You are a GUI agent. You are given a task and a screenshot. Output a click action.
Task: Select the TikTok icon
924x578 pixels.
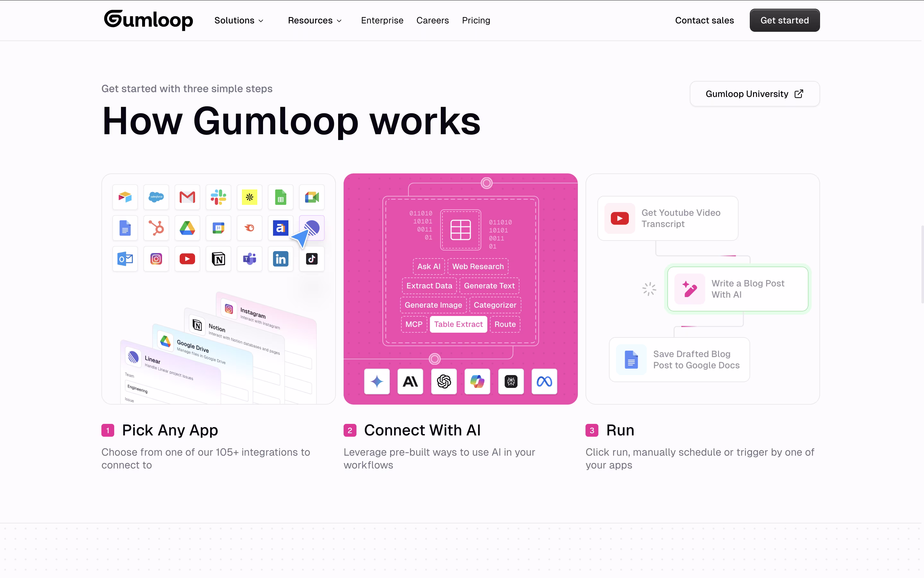(312, 259)
